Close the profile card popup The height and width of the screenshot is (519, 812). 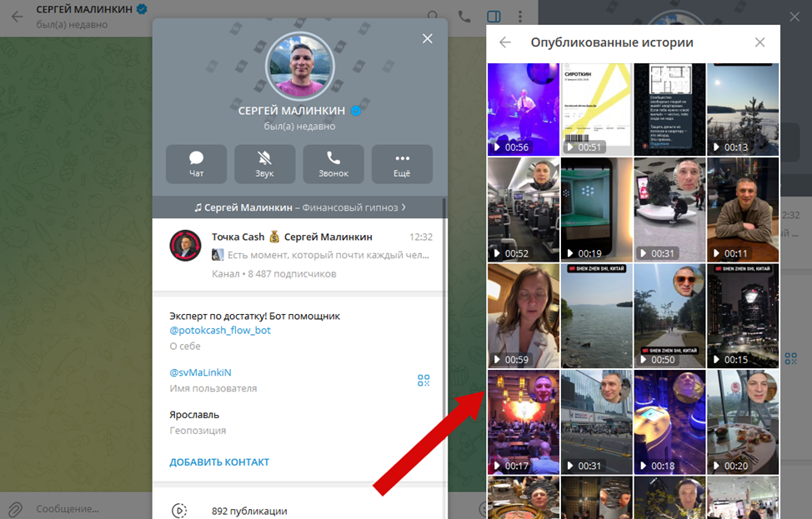pos(427,39)
